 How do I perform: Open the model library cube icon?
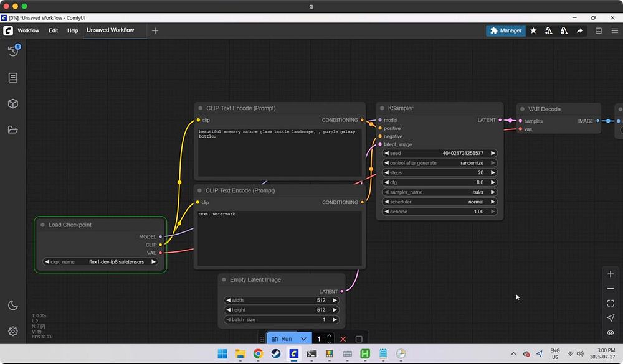[12, 104]
